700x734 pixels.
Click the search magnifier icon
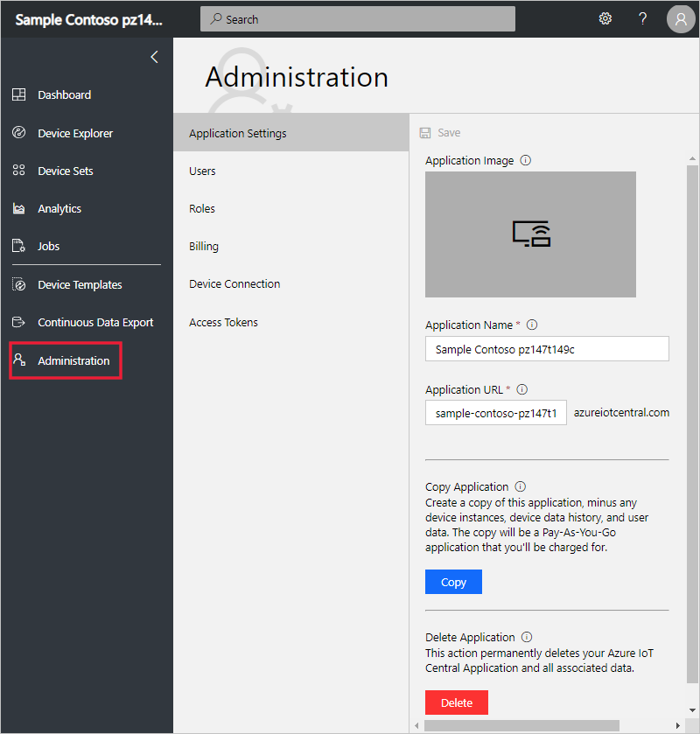point(215,18)
